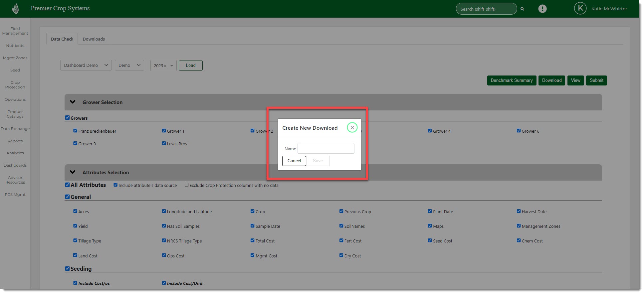Close the Create New Download dialog
Image resolution: width=644 pixels, height=294 pixels.
pyautogui.click(x=352, y=128)
